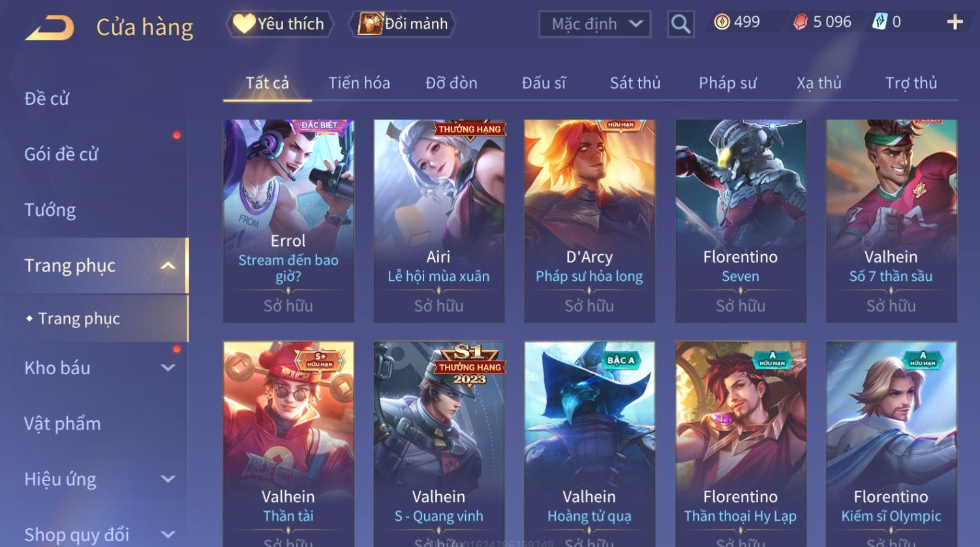
Task: Switch to the Sát thủ tab
Action: (x=635, y=83)
